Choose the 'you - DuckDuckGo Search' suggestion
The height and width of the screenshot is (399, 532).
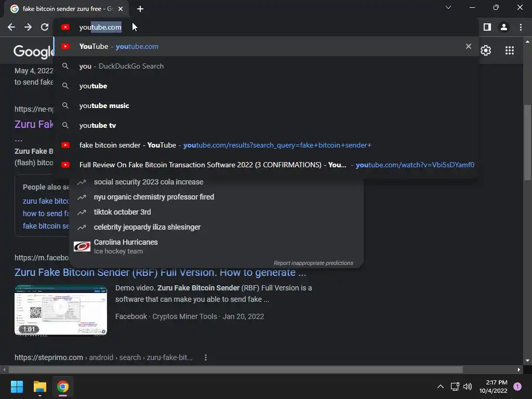pyautogui.click(x=267, y=66)
